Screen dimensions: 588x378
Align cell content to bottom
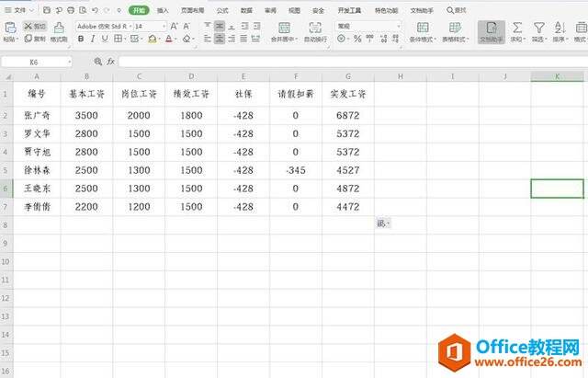tap(232, 26)
